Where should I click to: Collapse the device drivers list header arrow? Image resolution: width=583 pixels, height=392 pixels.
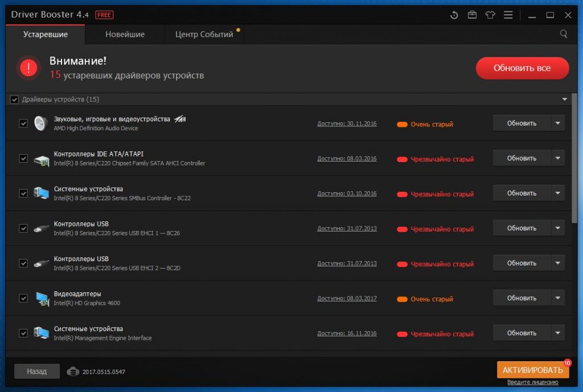coord(565,100)
